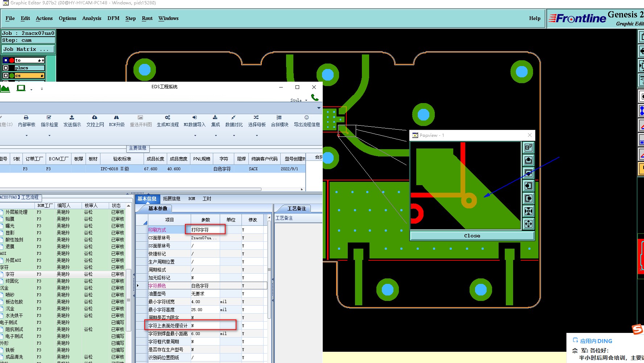Viewport: 644px width, 363px height.
Task: Click the 字符颜色 parameter row
Action: (202, 286)
